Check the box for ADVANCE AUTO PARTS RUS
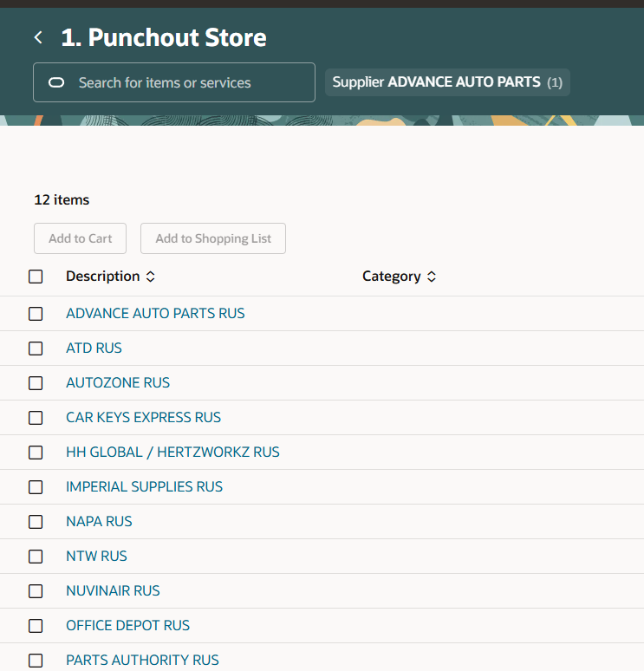 point(36,314)
